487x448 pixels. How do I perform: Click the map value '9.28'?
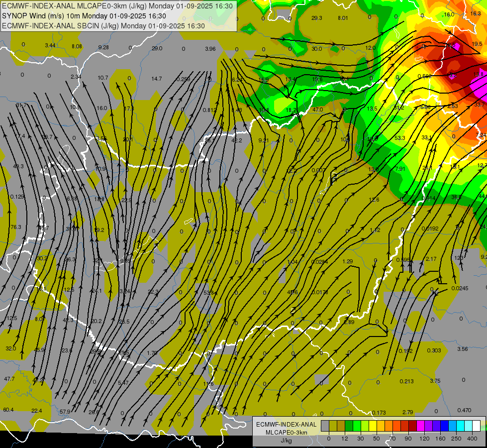[x=103, y=47]
